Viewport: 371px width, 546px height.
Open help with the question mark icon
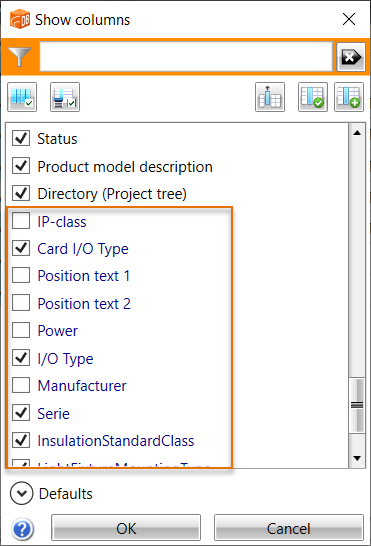23,529
